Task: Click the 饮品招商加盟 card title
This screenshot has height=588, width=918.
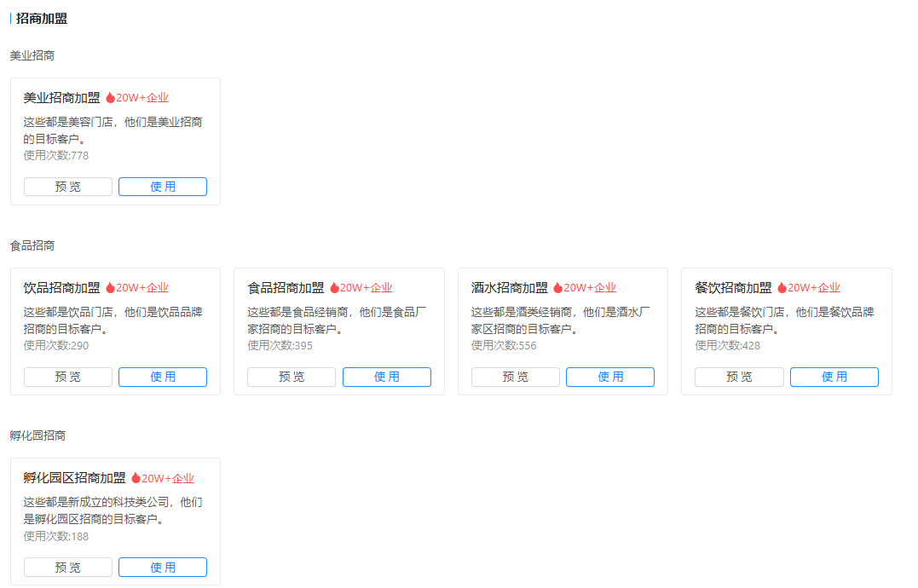Action: pos(62,288)
